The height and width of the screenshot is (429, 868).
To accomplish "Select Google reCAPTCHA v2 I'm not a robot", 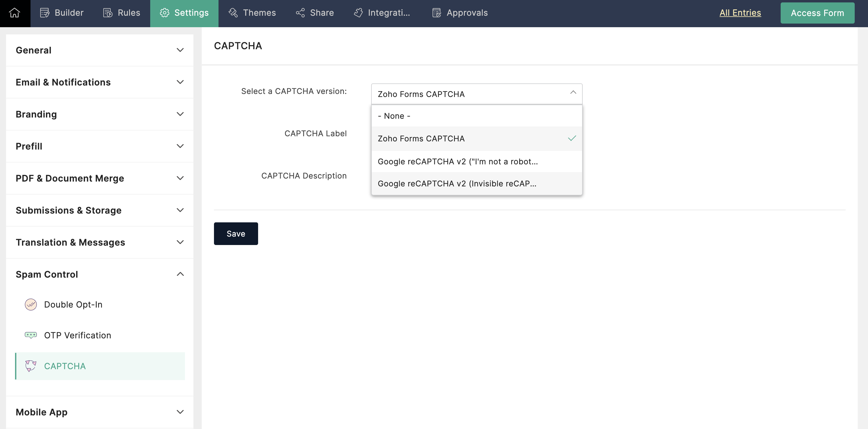I will tap(457, 162).
